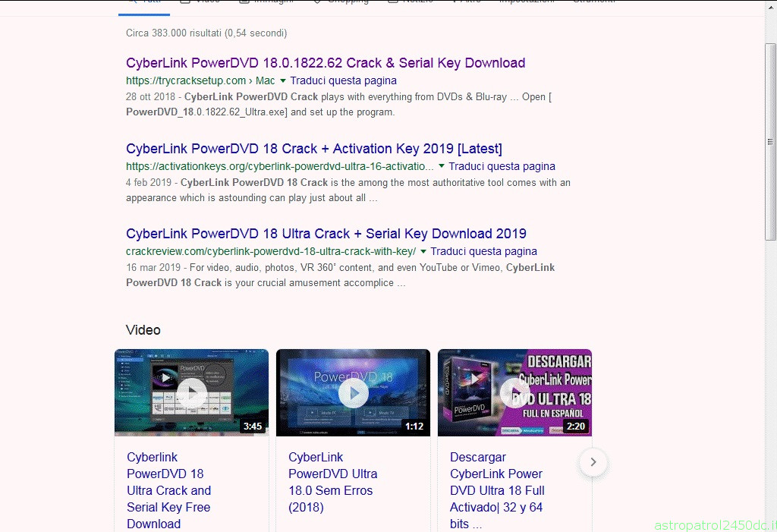
Task: Click 'Traduci questa pagina' for trycracksetup result
Action: tap(344, 80)
